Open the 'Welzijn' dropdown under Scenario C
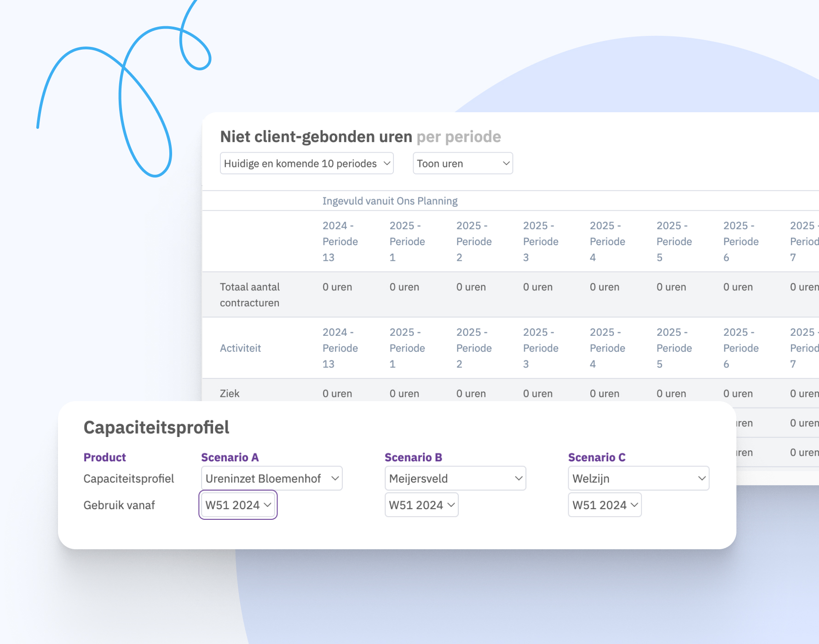 638,478
